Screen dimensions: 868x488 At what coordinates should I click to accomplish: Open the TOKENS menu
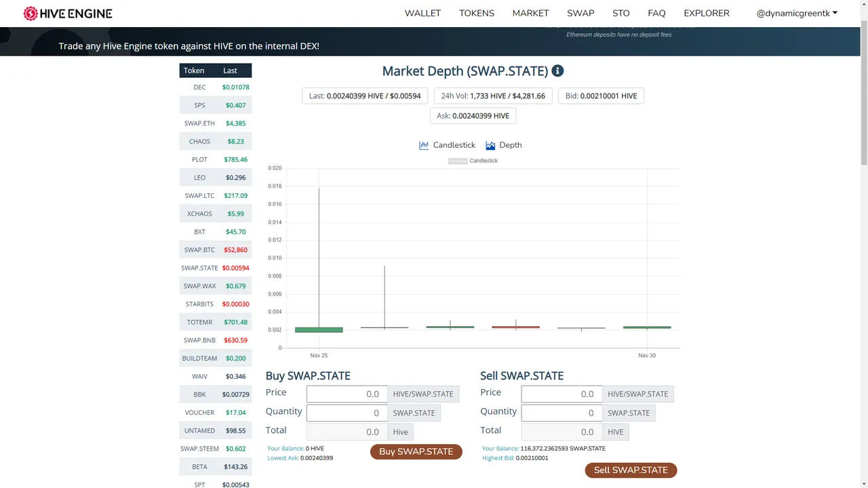tap(477, 13)
